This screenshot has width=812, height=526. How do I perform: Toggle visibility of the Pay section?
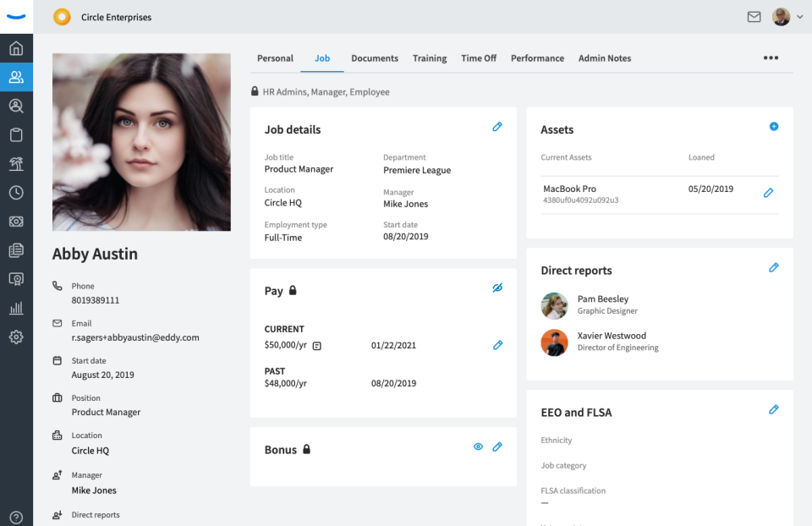click(497, 288)
